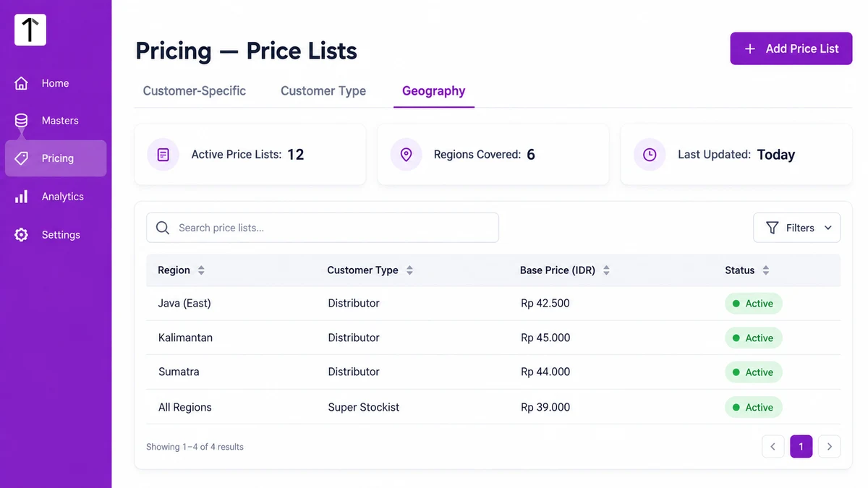Click the Rp 45.000 price
This screenshot has width=868, height=488.
pyautogui.click(x=545, y=338)
